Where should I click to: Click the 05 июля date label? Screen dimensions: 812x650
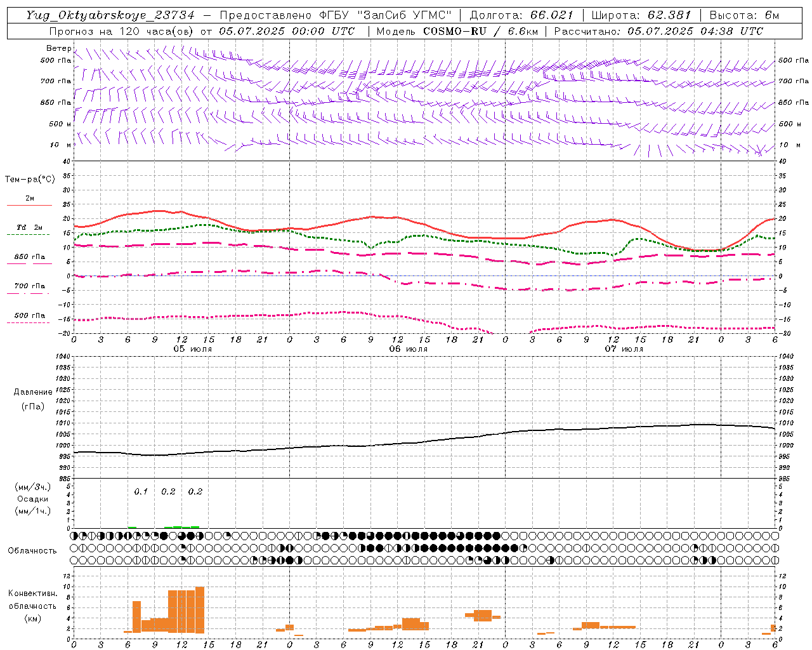tap(193, 349)
